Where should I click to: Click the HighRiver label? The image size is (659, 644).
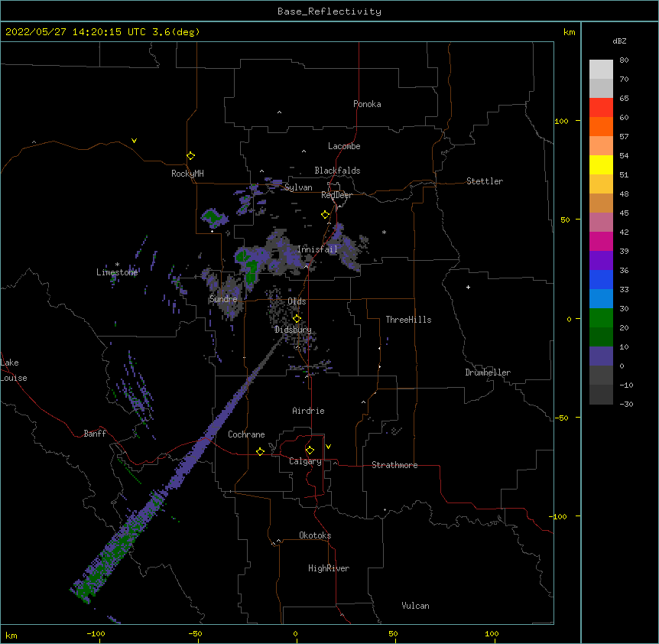(x=329, y=568)
